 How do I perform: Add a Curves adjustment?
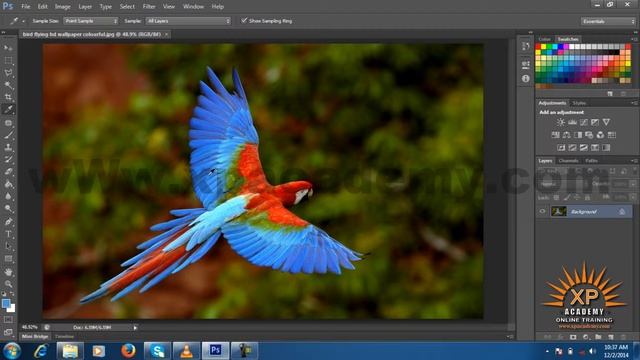point(584,122)
